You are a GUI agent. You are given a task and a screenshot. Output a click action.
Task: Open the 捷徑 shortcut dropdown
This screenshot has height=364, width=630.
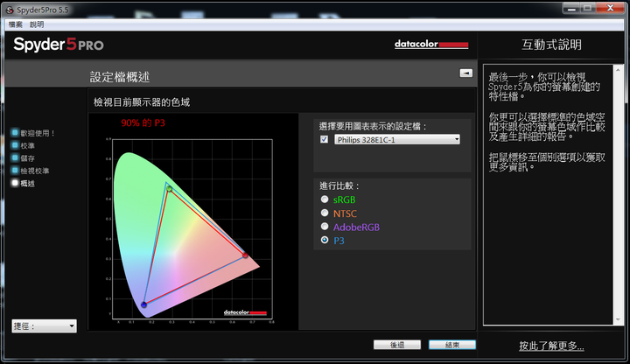[44, 325]
